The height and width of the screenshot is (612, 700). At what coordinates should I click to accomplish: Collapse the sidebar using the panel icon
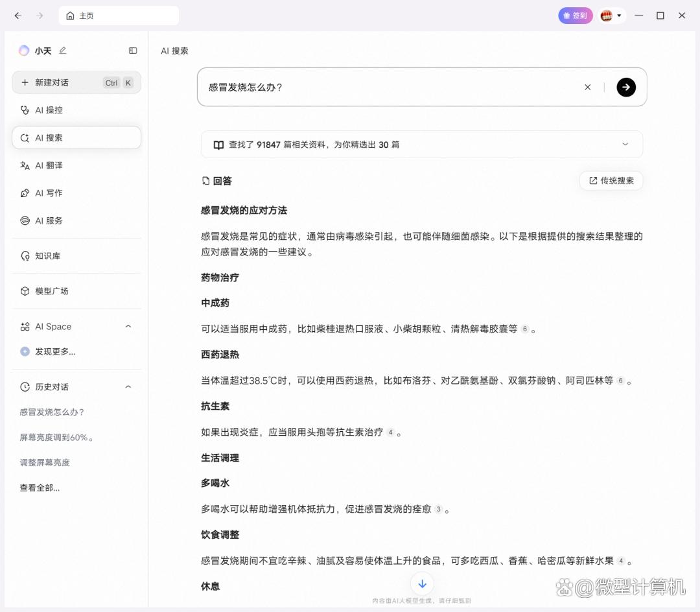[133, 51]
